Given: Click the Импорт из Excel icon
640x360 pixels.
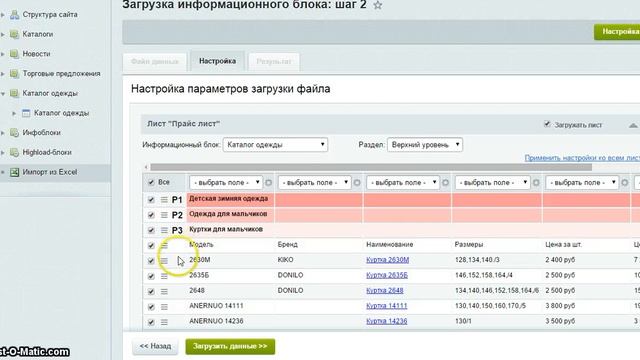Looking at the screenshot, I should (14, 172).
